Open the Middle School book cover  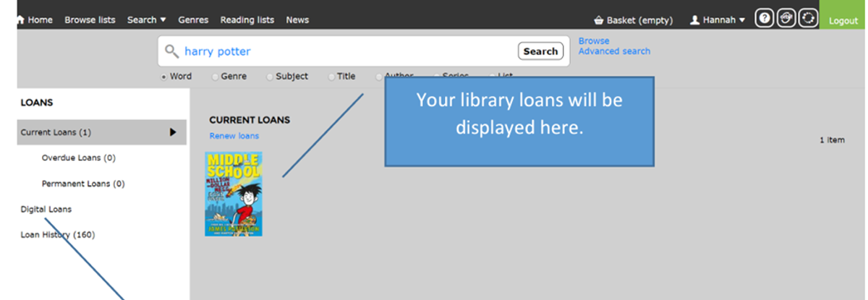pos(234,193)
